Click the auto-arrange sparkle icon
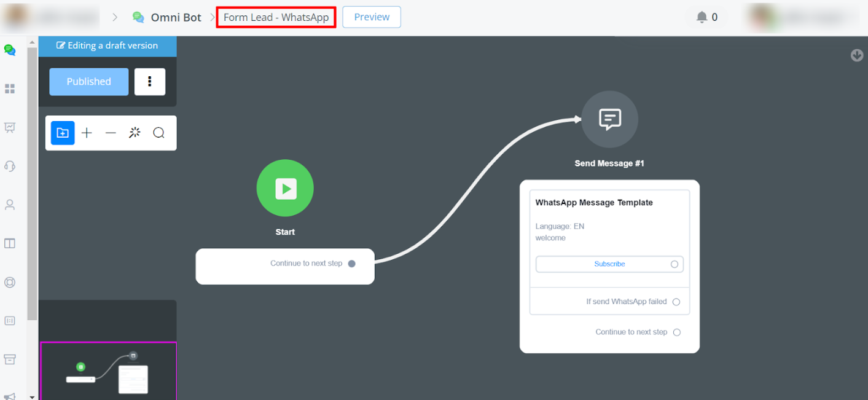Screen dimensions: 868x400 [x=135, y=133]
